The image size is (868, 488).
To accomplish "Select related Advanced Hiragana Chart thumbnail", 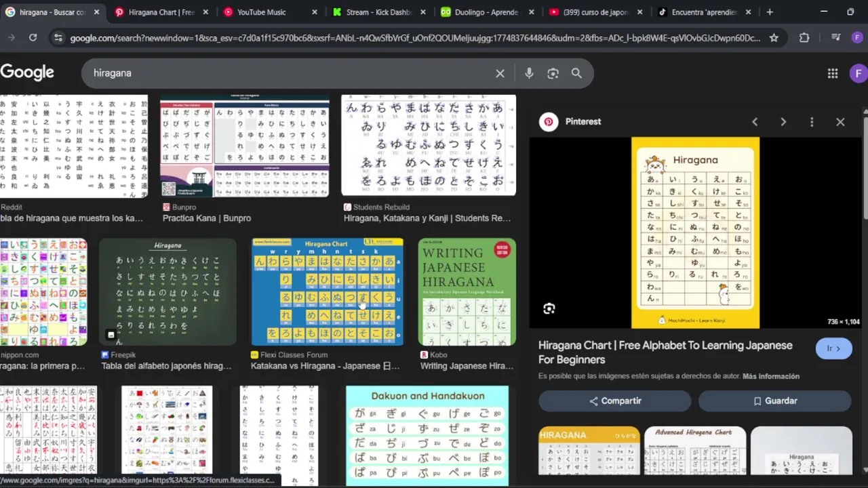I will click(x=695, y=451).
